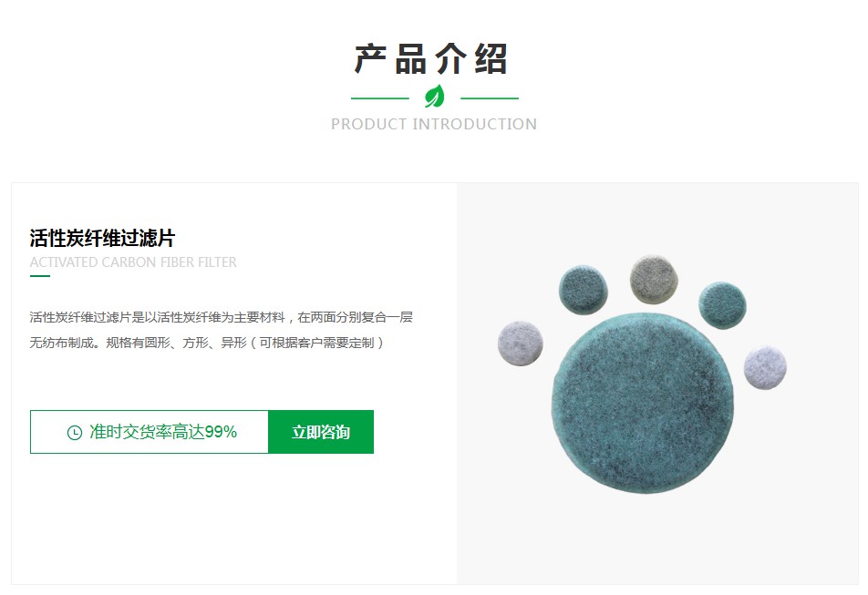Click the green line right of the leaf icon
This screenshot has height=595, width=868.
490,98
